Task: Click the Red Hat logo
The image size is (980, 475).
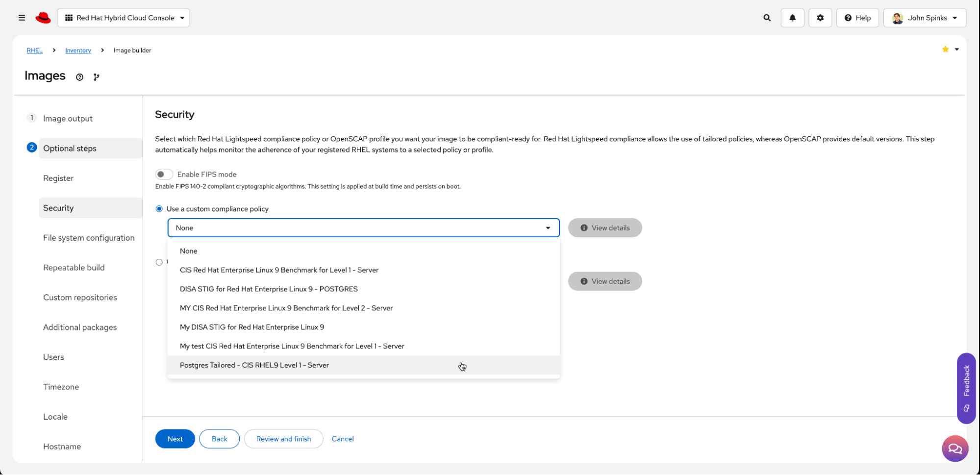Action: [x=43, y=18]
